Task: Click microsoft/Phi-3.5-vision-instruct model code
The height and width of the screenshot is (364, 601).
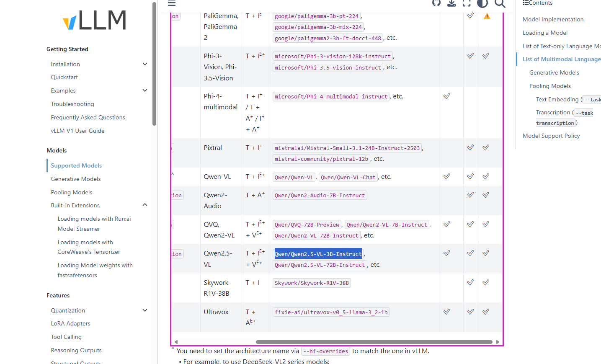Action: 328,67
